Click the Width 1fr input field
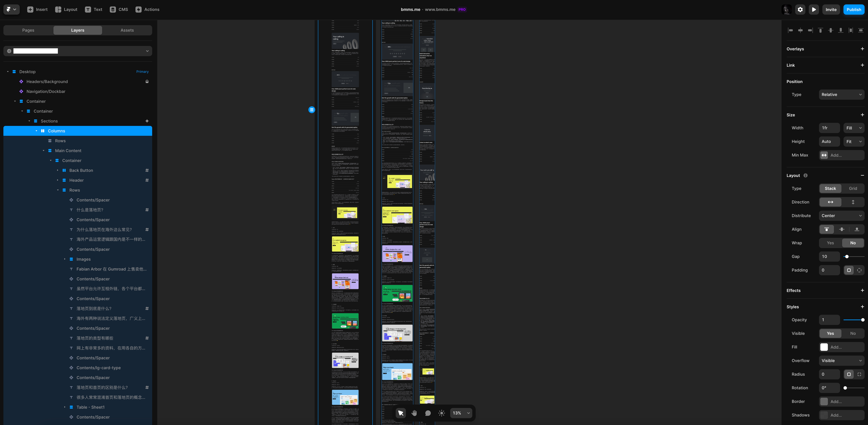The height and width of the screenshot is (425, 868). (829, 128)
